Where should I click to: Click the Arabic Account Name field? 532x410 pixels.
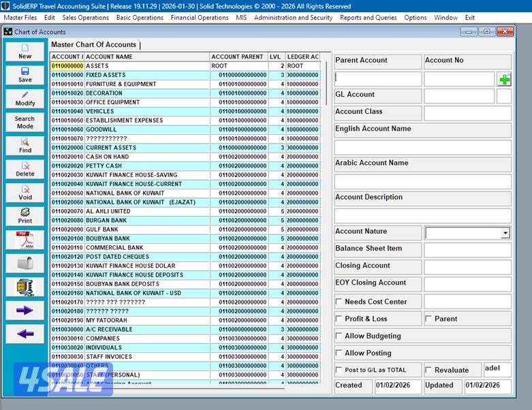[x=423, y=182]
